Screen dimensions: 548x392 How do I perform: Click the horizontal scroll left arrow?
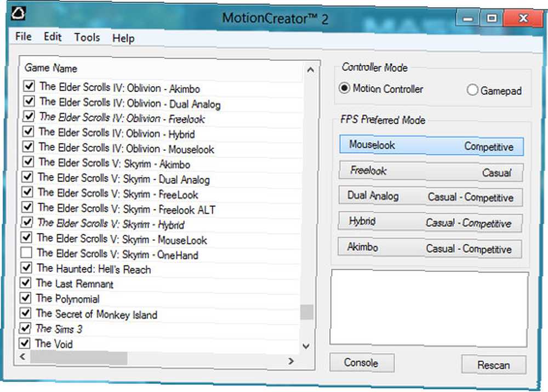(x=22, y=357)
